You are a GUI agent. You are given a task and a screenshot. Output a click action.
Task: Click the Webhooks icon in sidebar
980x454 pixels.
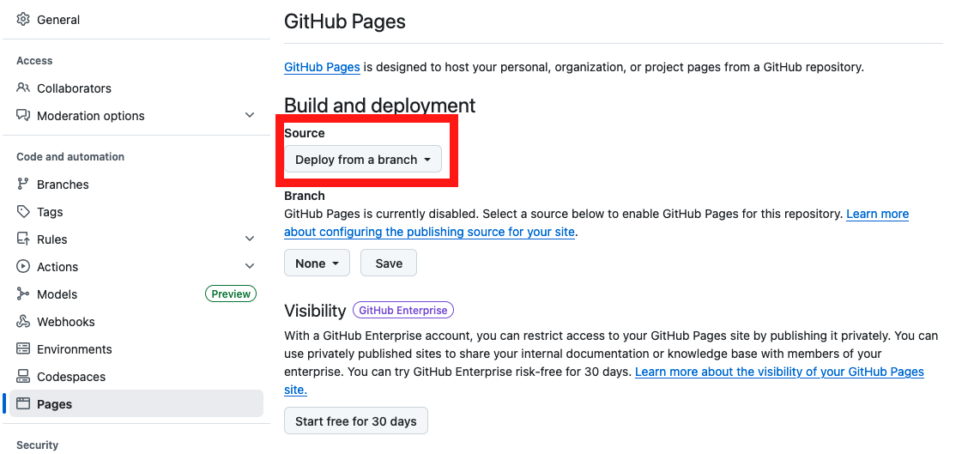pos(23,322)
